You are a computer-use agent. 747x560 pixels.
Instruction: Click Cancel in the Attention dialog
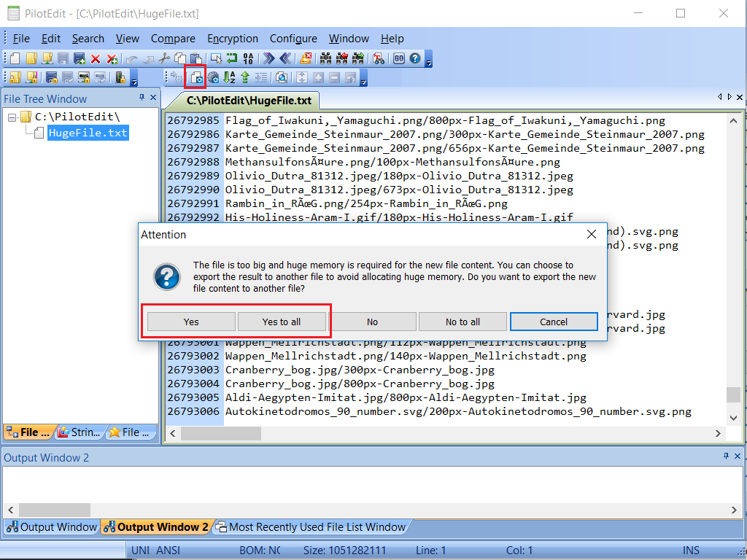tap(554, 322)
